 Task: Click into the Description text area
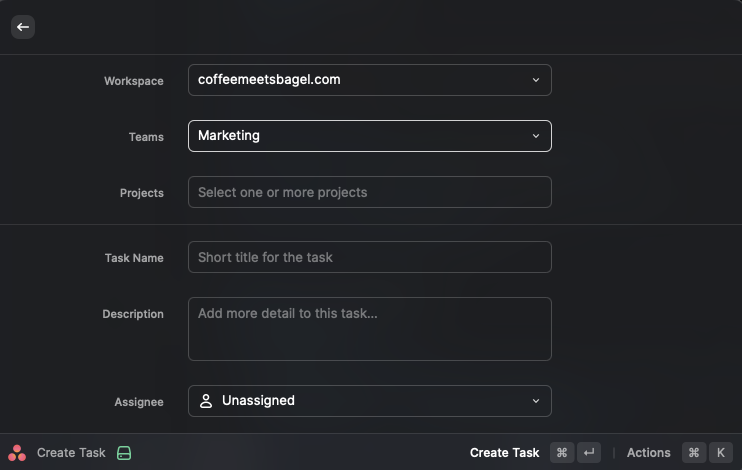[370, 329]
